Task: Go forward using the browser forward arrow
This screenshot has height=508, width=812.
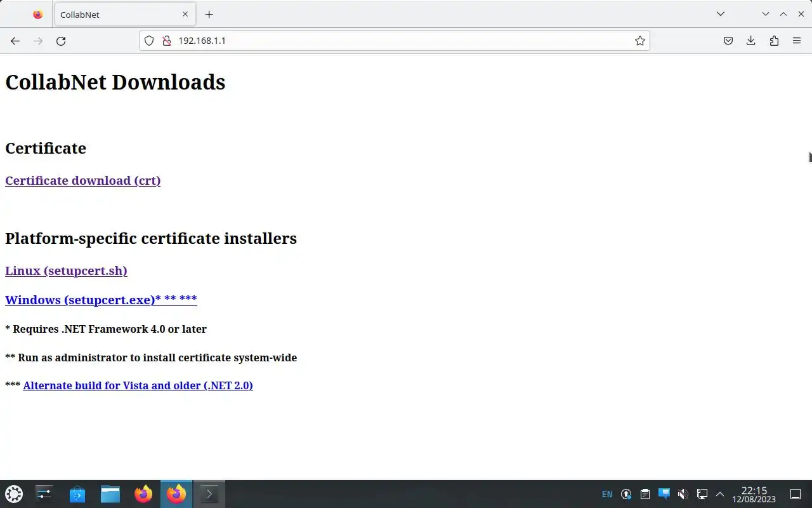Action: (x=38, y=41)
